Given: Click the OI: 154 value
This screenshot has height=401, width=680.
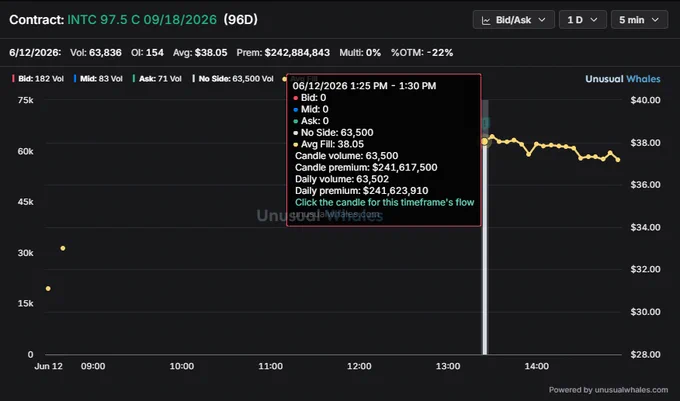Looking at the screenshot, I should (x=147, y=52).
